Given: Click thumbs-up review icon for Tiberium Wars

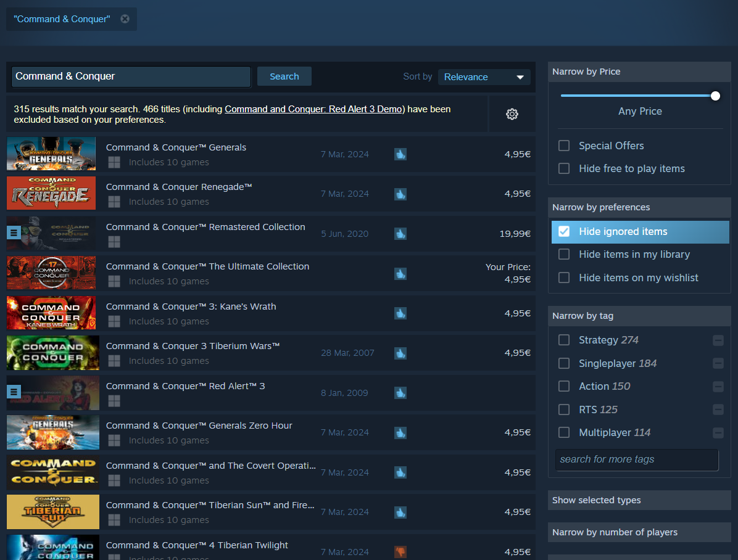Looking at the screenshot, I should click(x=400, y=353).
